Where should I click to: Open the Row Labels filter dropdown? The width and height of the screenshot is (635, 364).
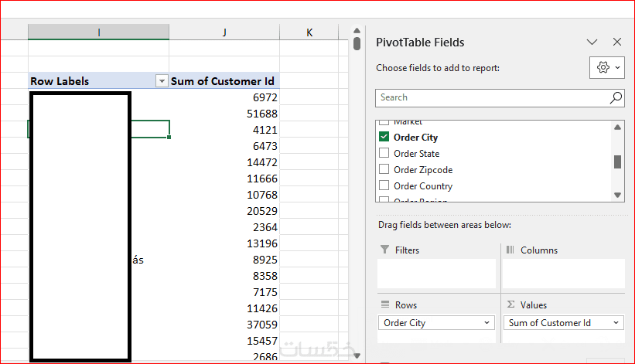pos(162,81)
